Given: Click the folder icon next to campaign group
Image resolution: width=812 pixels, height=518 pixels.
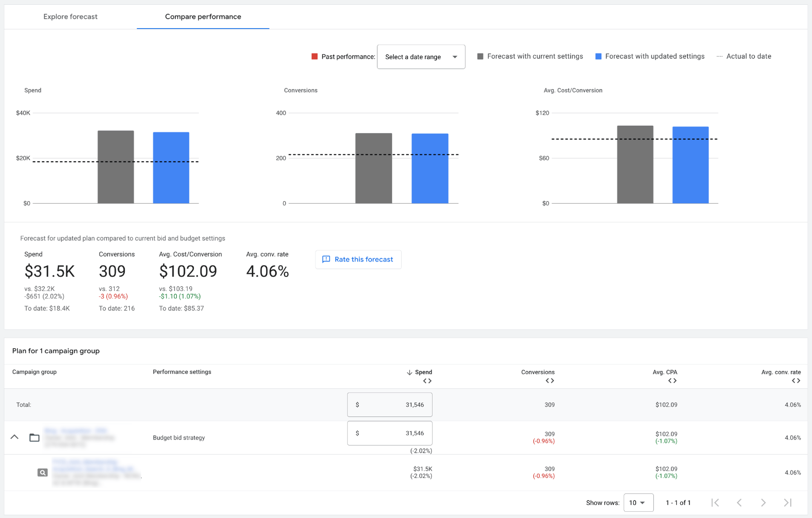Looking at the screenshot, I should pos(34,437).
